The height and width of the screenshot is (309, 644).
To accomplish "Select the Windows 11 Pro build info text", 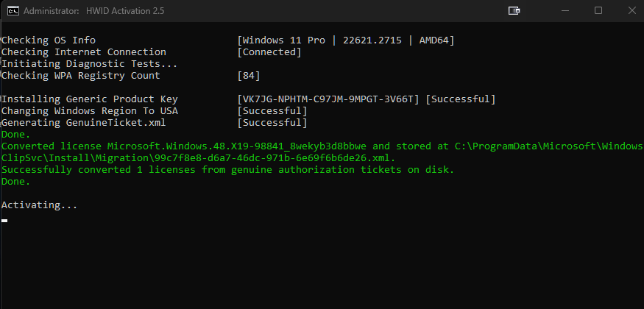I will tap(346, 40).
